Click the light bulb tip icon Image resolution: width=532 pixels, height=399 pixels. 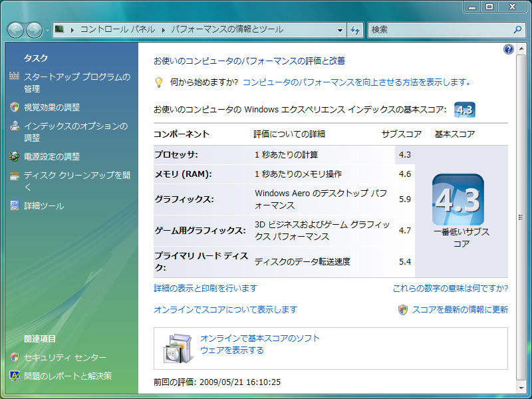(159, 82)
